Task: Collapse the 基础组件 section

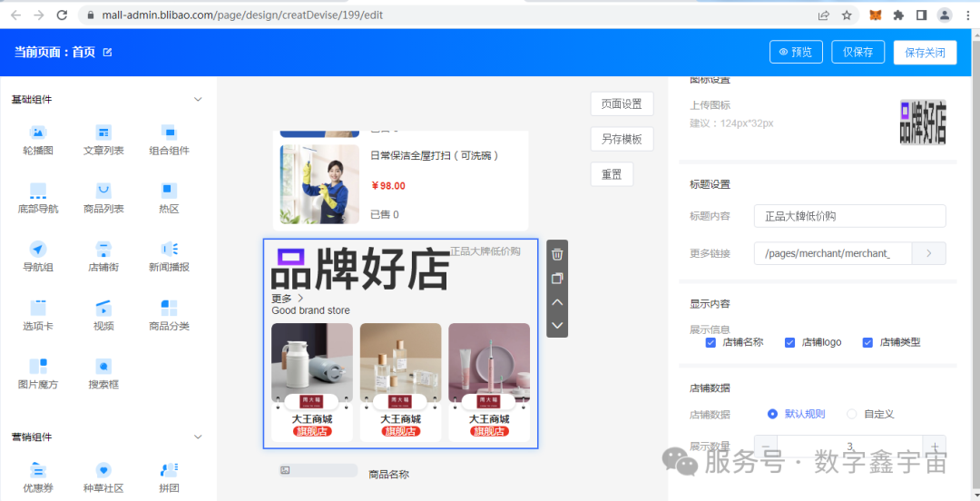Action: [198, 100]
